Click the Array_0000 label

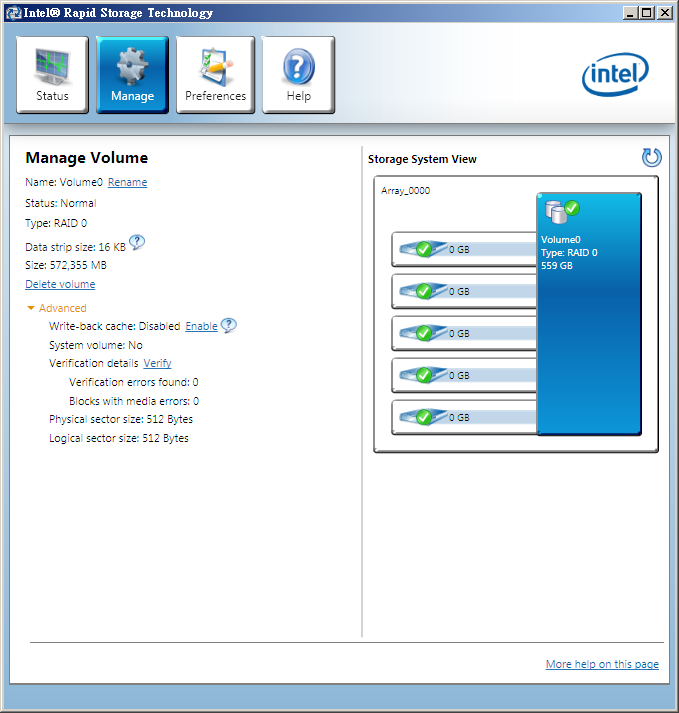click(x=406, y=191)
